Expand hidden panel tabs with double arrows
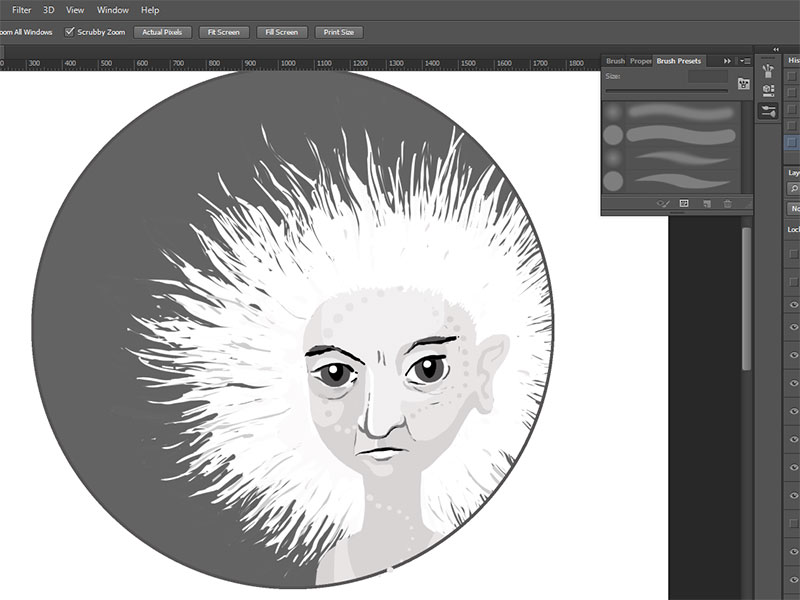800x600 pixels. [x=728, y=61]
